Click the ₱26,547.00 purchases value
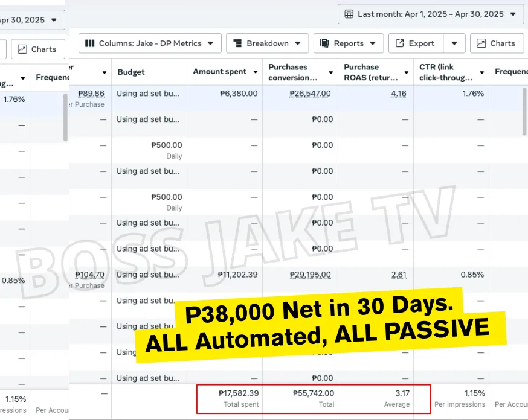The height and width of the screenshot is (420, 528). tap(310, 94)
